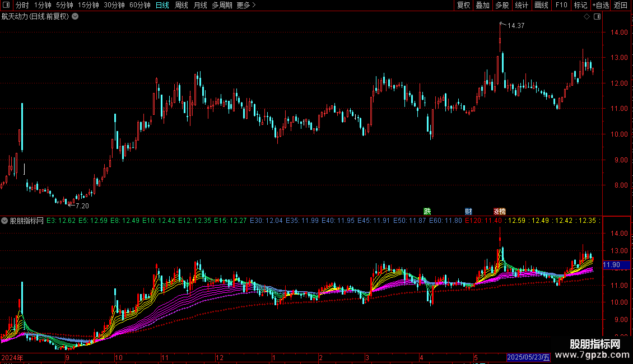Click the E5: 12.59 indicator value
633x364 pixels.
pyautogui.click(x=93, y=221)
